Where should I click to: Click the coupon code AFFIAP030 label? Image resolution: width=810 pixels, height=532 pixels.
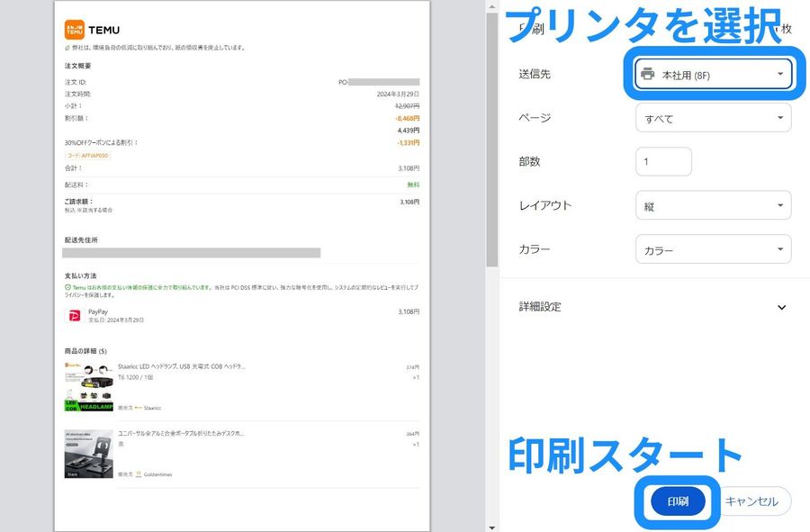[x=88, y=156]
